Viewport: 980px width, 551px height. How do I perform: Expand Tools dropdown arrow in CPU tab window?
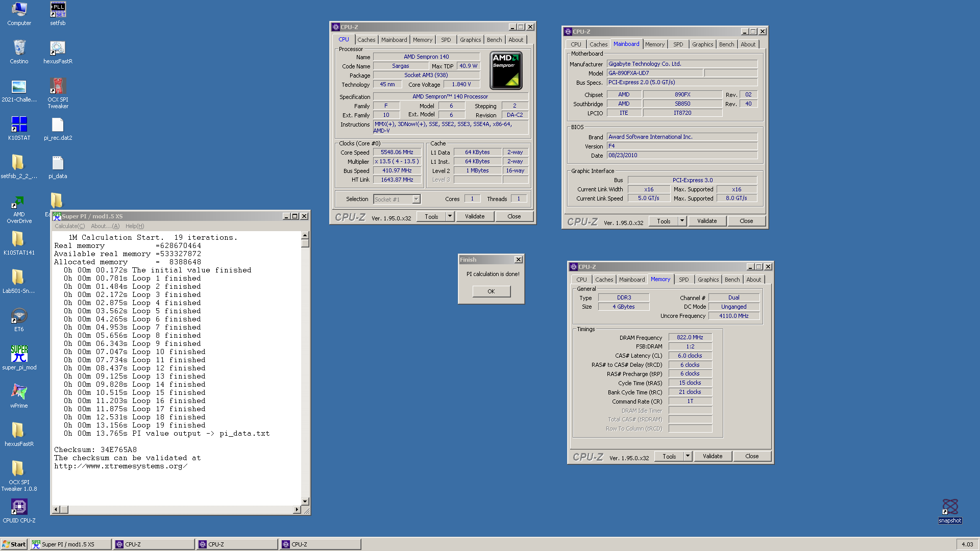click(450, 216)
